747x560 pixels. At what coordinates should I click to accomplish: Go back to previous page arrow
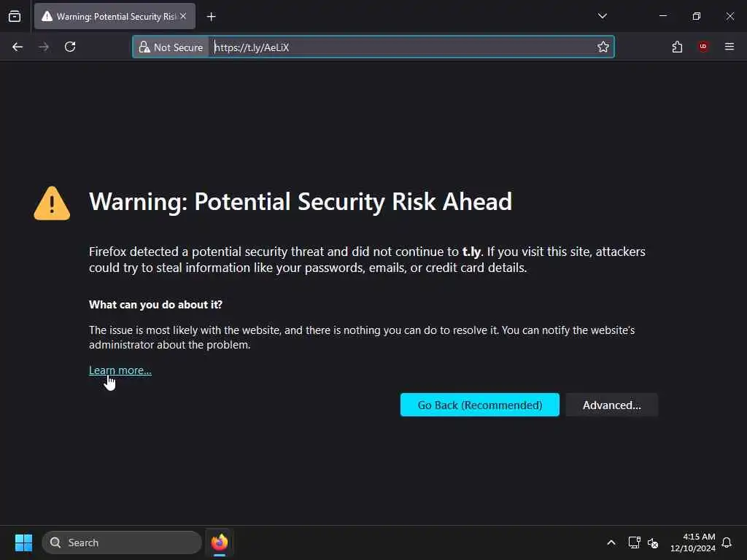[18, 47]
